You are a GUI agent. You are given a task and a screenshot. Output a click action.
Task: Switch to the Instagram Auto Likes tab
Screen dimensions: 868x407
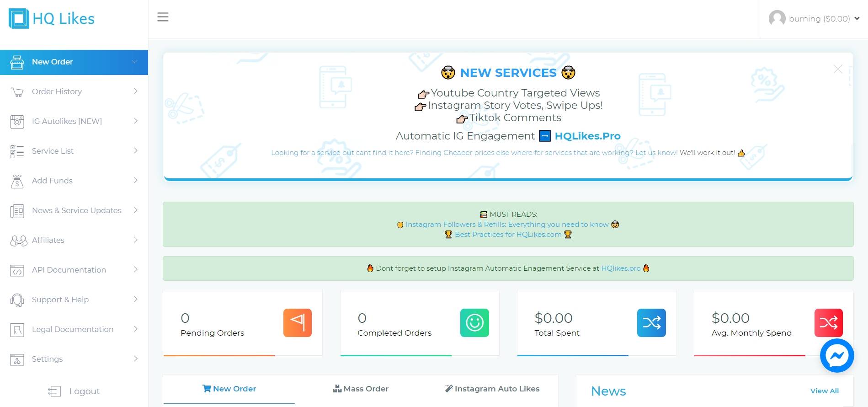[492, 389]
